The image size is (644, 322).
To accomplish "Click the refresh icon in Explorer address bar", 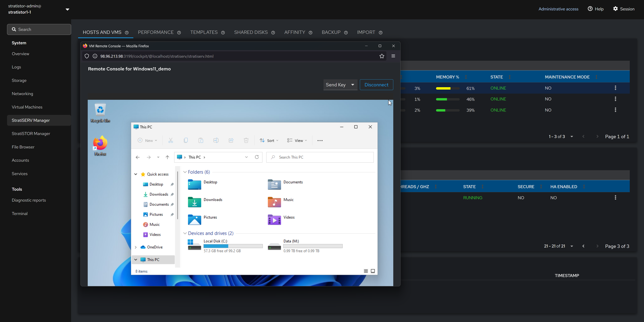I will click(x=257, y=157).
